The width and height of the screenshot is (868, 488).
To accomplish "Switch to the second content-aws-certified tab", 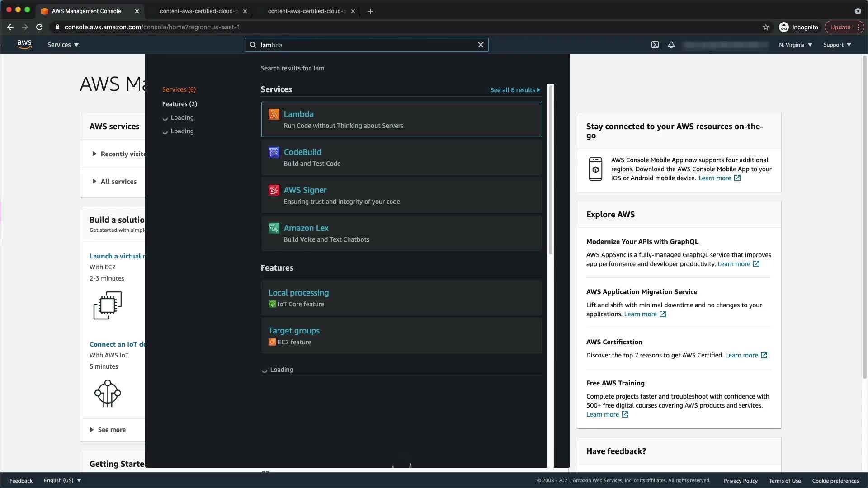I will tap(306, 11).
